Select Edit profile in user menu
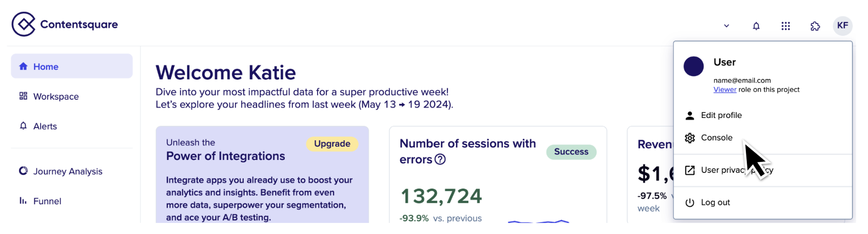The width and height of the screenshot is (868, 234). (763, 115)
